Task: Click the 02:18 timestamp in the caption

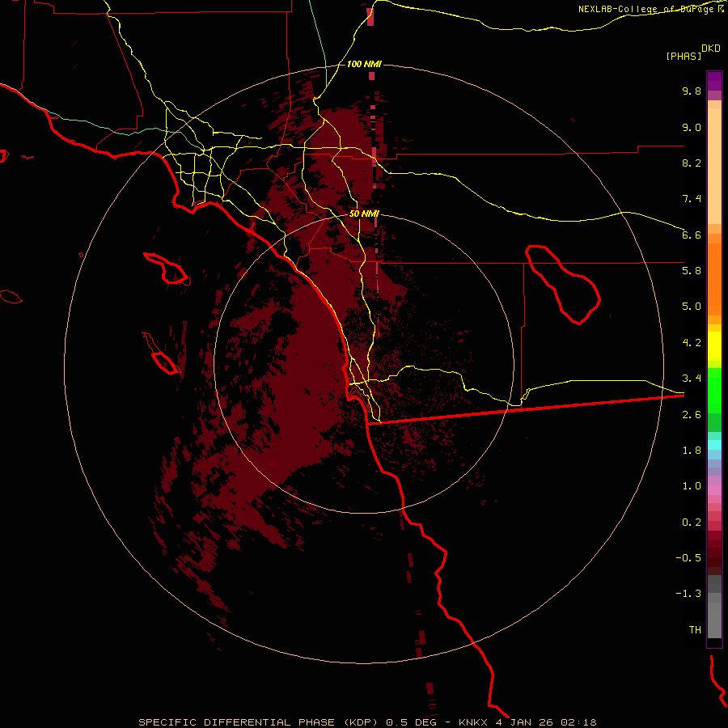Action: coord(578,722)
